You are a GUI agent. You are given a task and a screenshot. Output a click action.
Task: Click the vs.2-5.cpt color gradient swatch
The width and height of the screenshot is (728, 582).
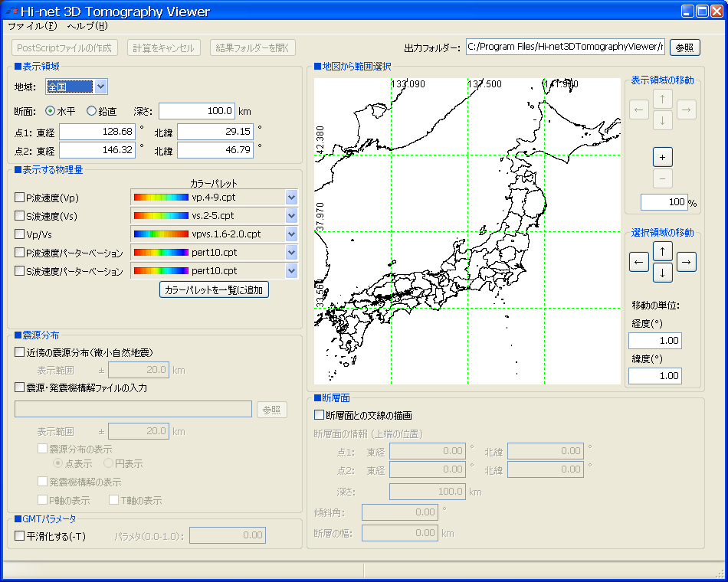pos(161,215)
